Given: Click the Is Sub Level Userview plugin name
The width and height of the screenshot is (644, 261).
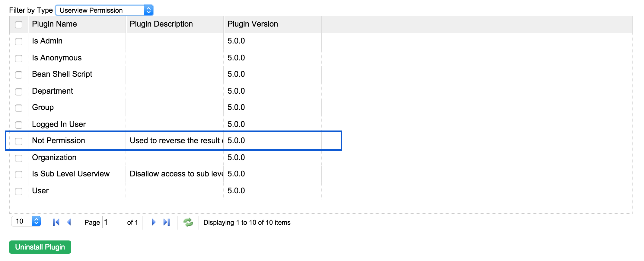Looking at the screenshot, I should pos(71,174).
